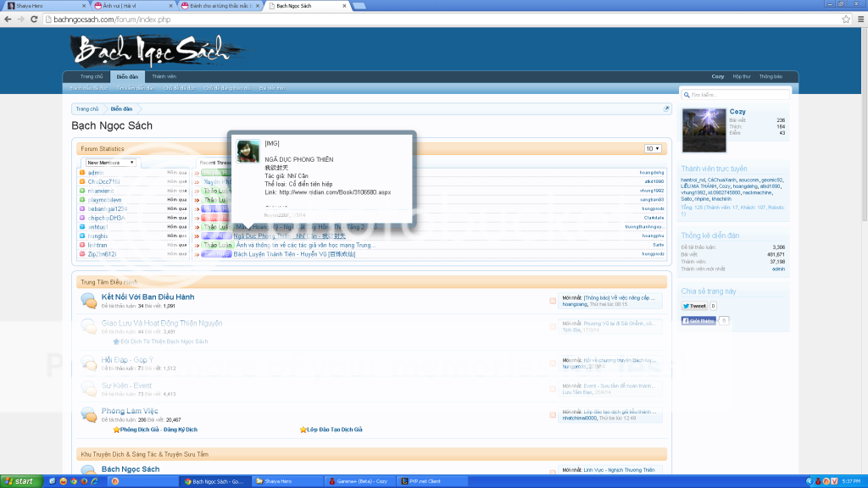The image size is (868, 488).
Task: Open the threads-per-page dropdown showing 10
Action: point(653,147)
